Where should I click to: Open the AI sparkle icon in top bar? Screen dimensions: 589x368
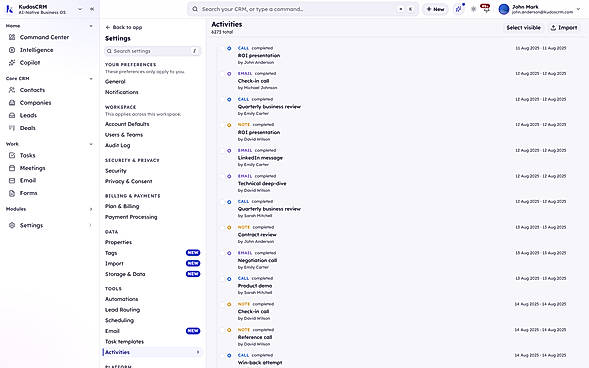(x=459, y=9)
